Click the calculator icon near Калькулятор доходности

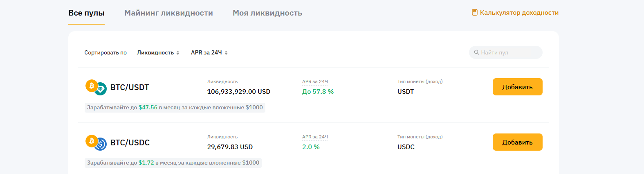475,13
